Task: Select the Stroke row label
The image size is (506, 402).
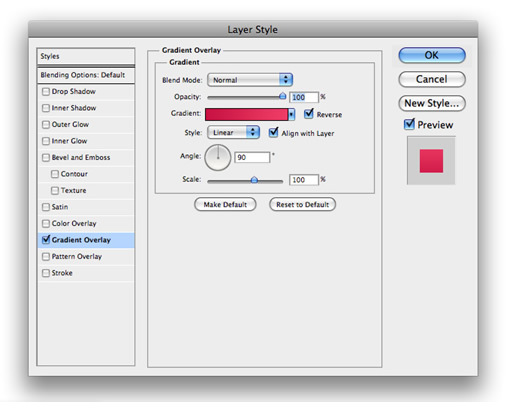Action: [x=62, y=273]
